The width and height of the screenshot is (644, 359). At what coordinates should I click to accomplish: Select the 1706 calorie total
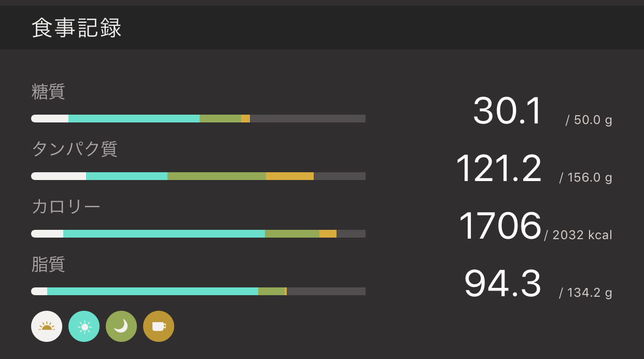500,226
